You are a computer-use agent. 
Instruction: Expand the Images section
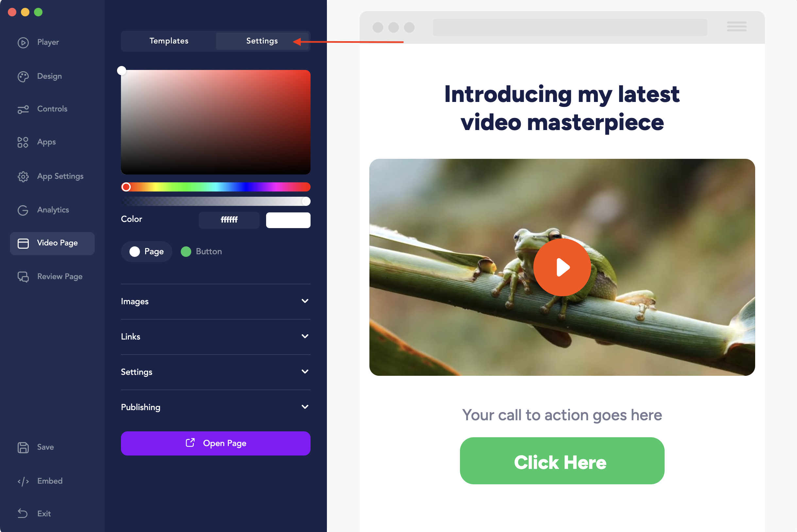[215, 301]
